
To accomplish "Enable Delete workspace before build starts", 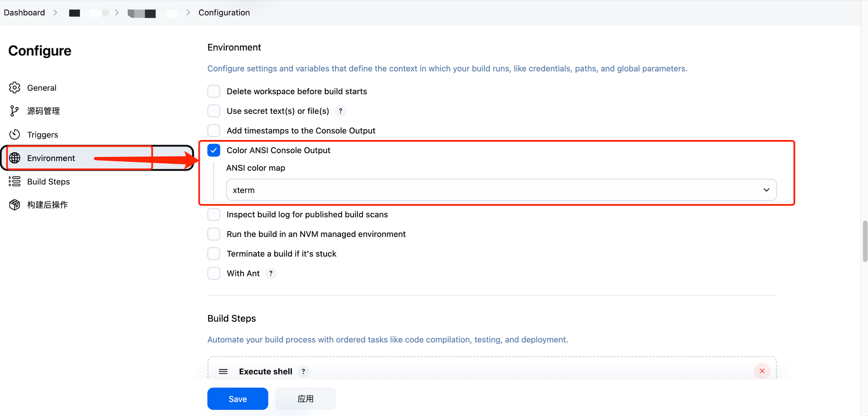I will pos(214,91).
